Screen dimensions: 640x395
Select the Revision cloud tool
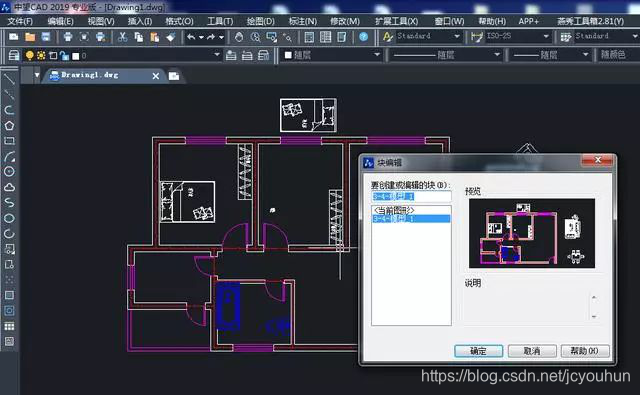(9, 187)
